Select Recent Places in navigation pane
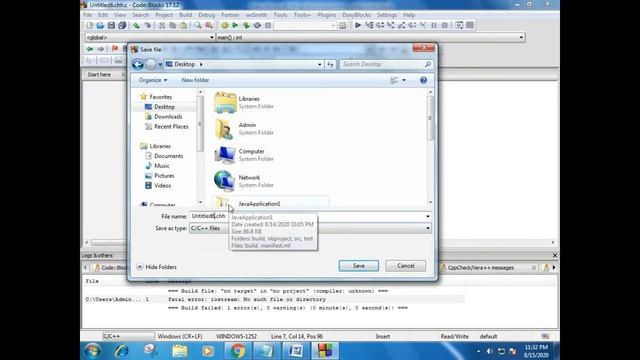Viewport: 640px width, 360px height. [171, 127]
